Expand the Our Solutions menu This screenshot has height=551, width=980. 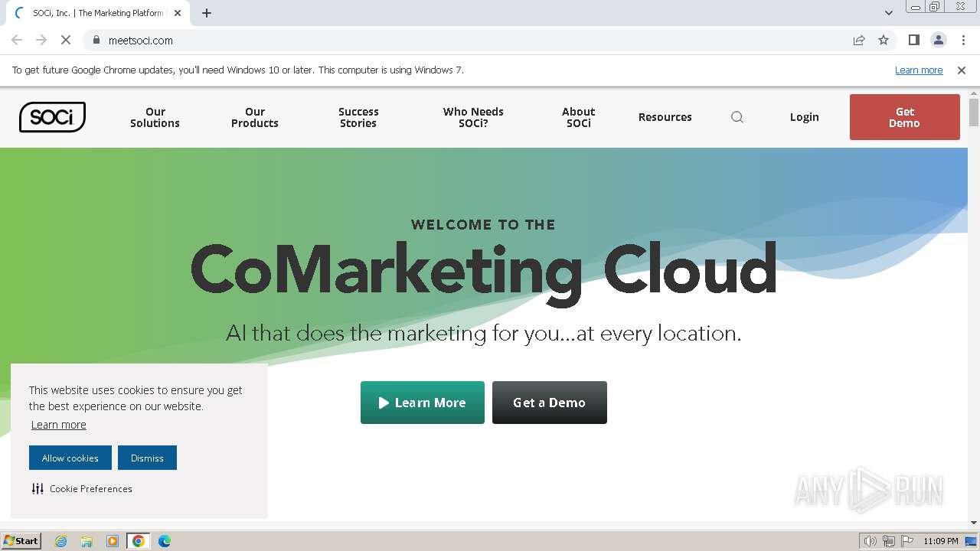coord(155,117)
